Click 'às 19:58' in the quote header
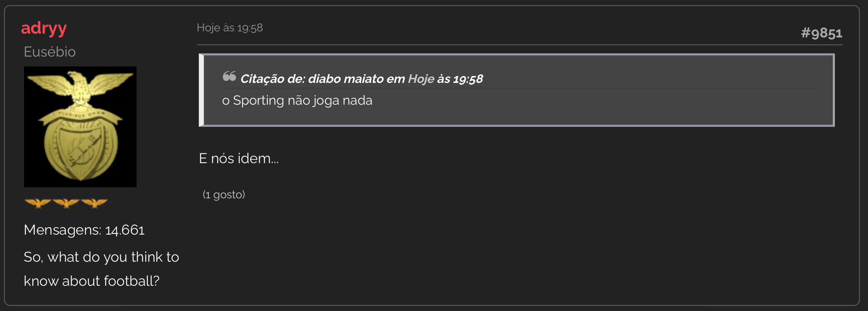The image size is (868, 311). tap(460, 79)
